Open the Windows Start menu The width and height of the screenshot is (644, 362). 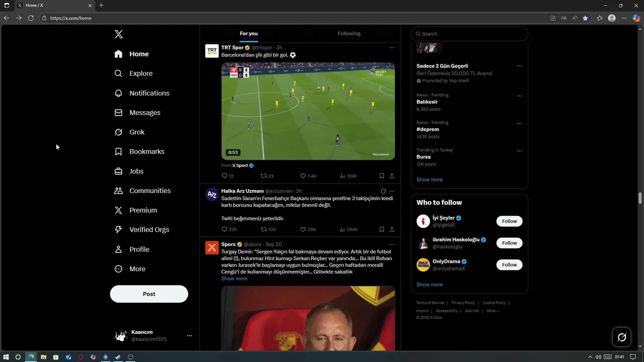(x=6, y=357)
